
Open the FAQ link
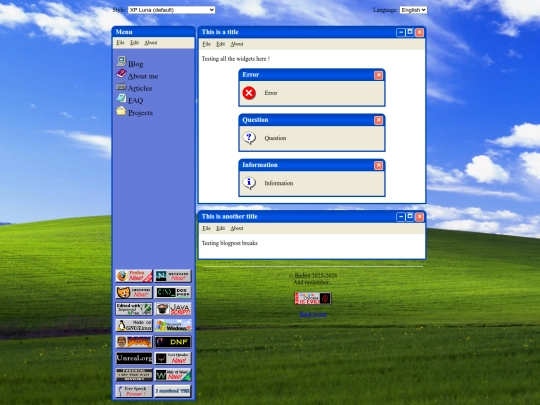click(x=135, y=101)
